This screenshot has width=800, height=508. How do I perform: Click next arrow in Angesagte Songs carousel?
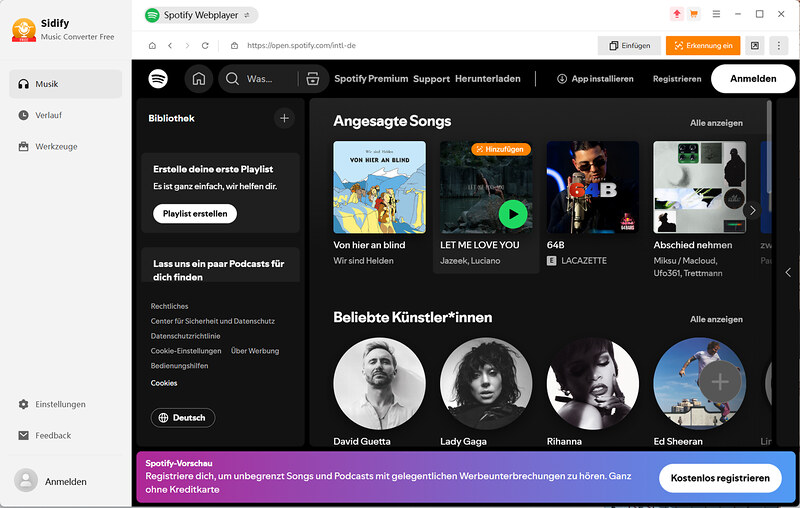[x=752, y=210]
